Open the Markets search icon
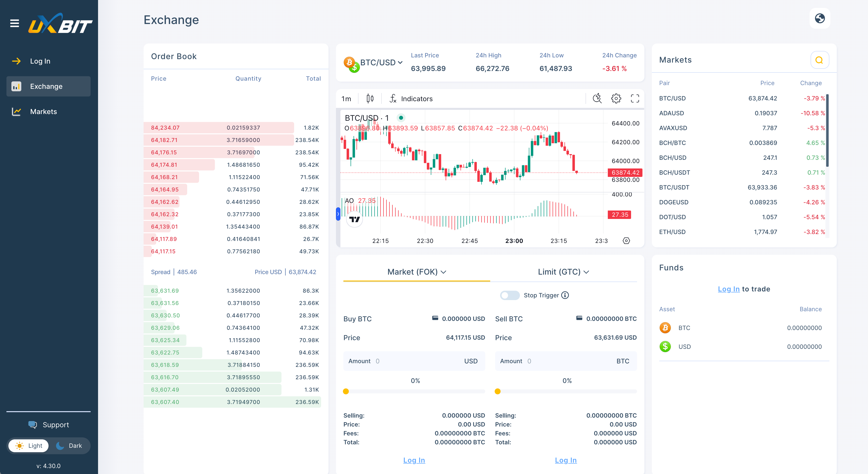 (x=819, y=60)
